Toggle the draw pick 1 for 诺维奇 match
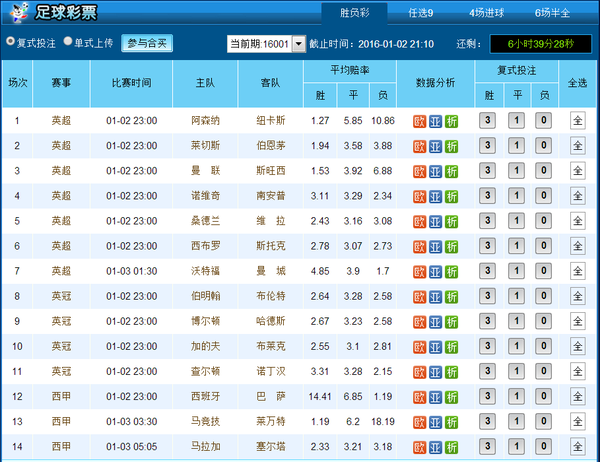600x462 pixels. pyautogui.click(x=515, y=196)
